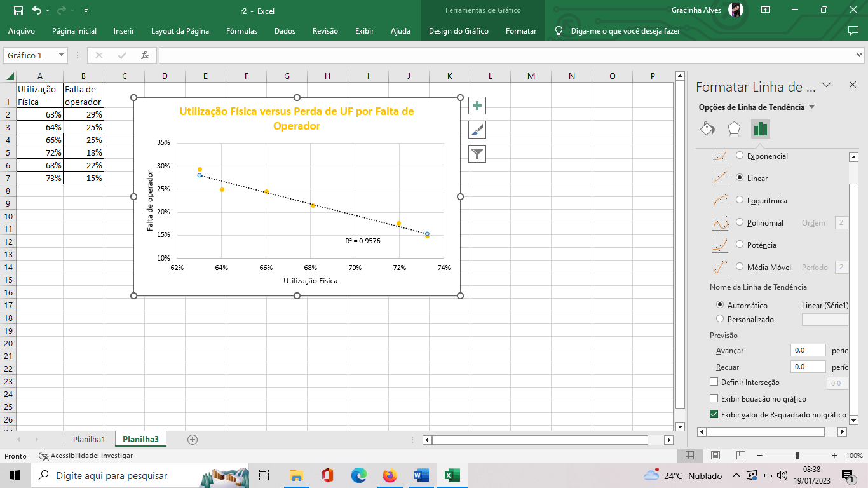Enable Exibir Equação no gráfico checkbox

tap(714, 398)
